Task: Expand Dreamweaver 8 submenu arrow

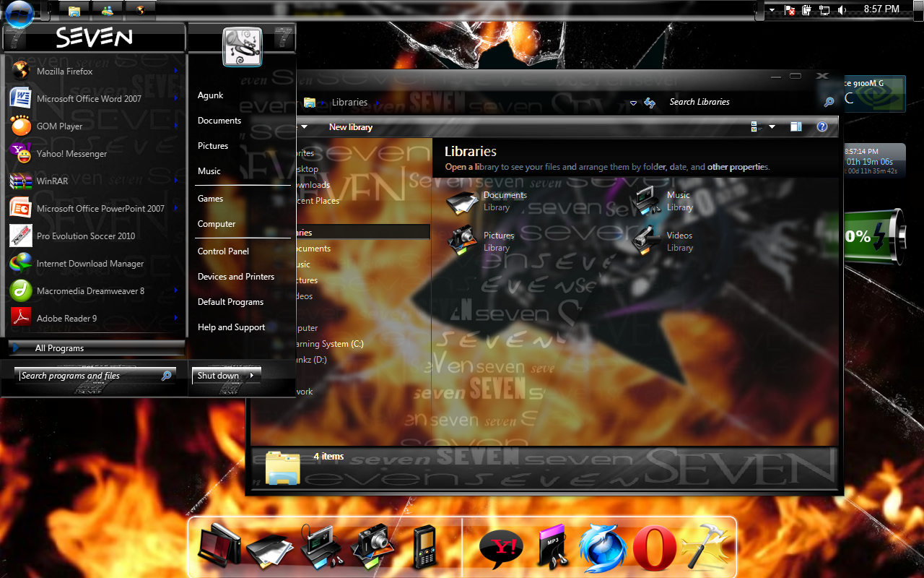Action: click(176, 290)
